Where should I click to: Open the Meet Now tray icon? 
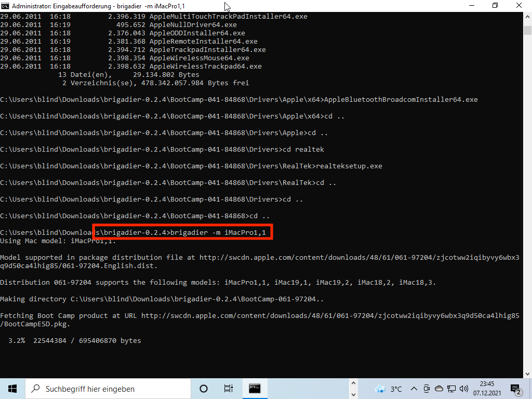(427, 389)
